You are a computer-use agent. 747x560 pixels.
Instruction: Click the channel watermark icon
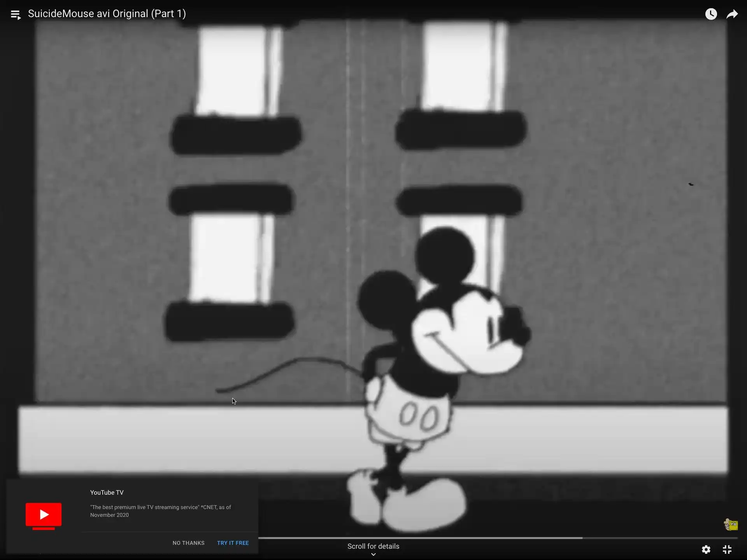(x=731, y=525)
